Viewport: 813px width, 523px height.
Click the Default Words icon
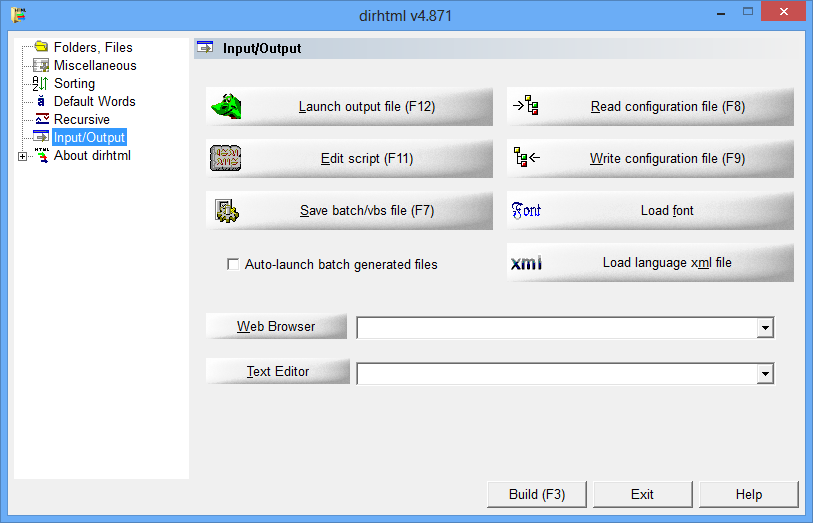[x=41, y=101]
